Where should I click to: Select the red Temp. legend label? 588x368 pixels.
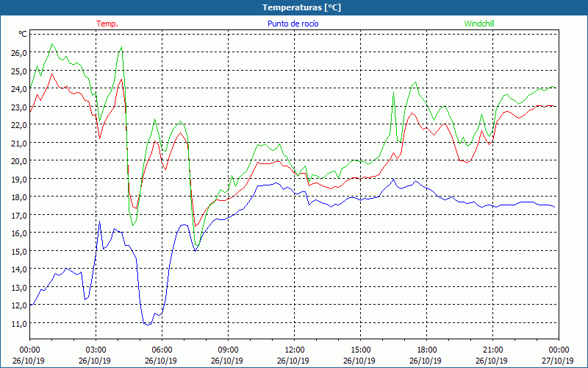point(107,24)
